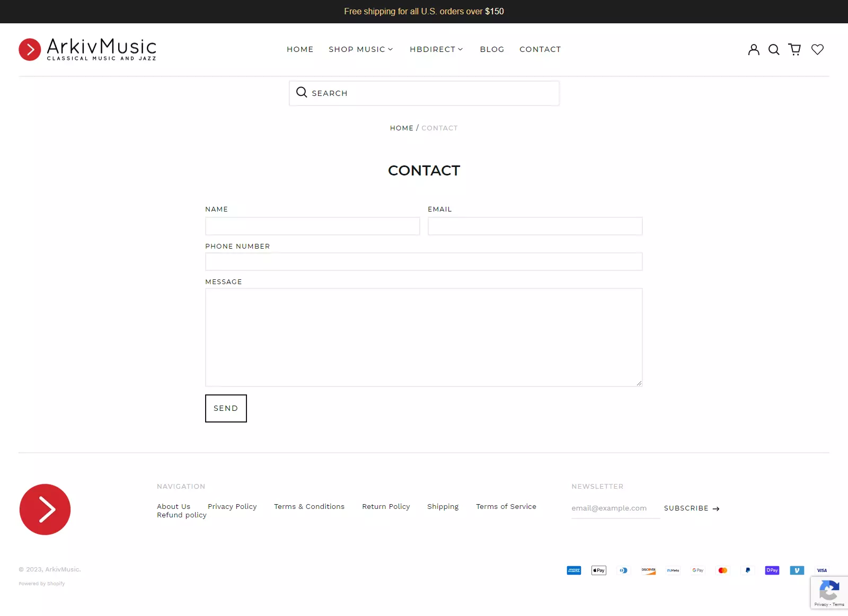Image resolution: width=848 pixels, height=616 pixels.
Task: Expand the HBDirect dropdown menu
Action: point(436,49)
